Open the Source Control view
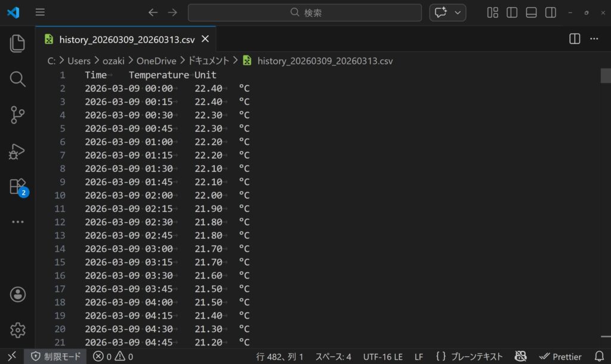The height and width of the screenshot is (364, 611). click(x=17, y=115)
